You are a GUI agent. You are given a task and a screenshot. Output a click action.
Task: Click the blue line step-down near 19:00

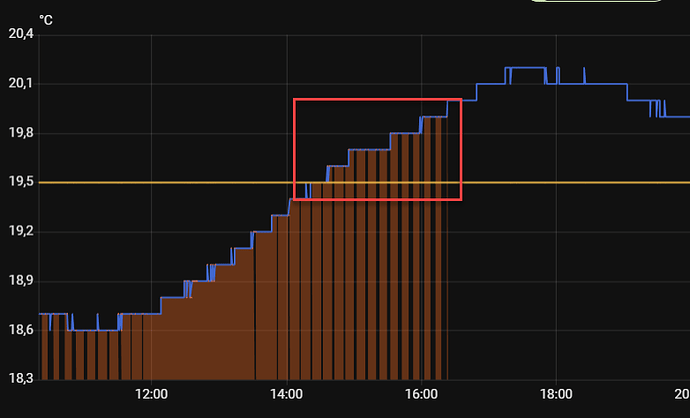click(627, 92)
